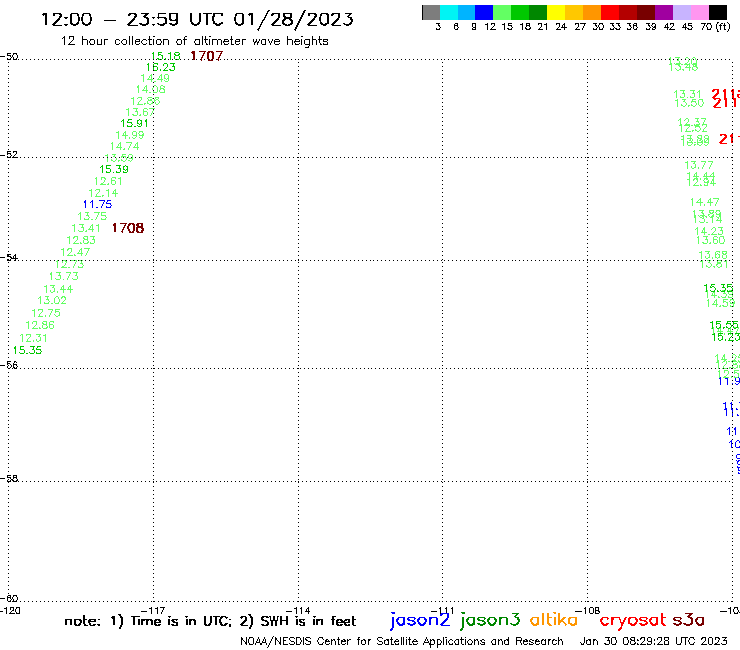
Task: Click the 14.59 wave height value
Action: point(720,303)
